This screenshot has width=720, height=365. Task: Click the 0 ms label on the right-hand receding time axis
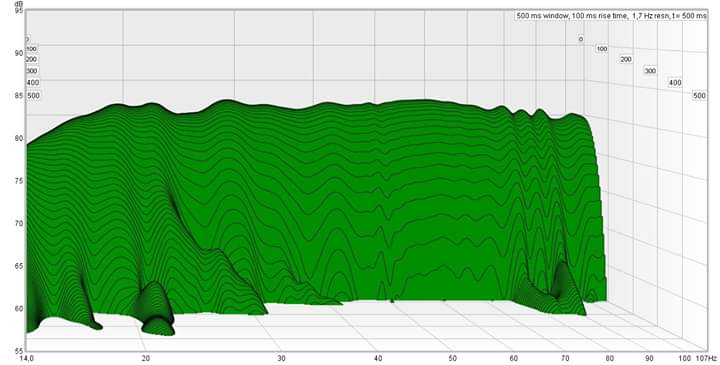click(581, 39)
